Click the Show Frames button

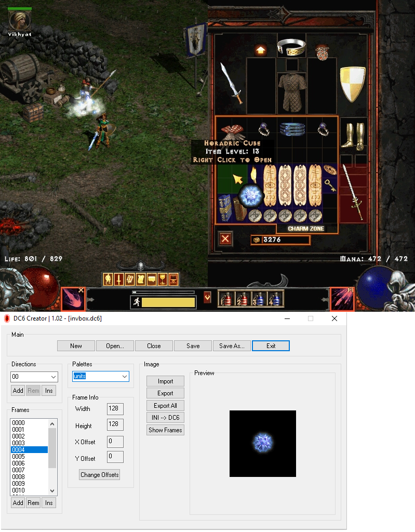click(165, 430)
